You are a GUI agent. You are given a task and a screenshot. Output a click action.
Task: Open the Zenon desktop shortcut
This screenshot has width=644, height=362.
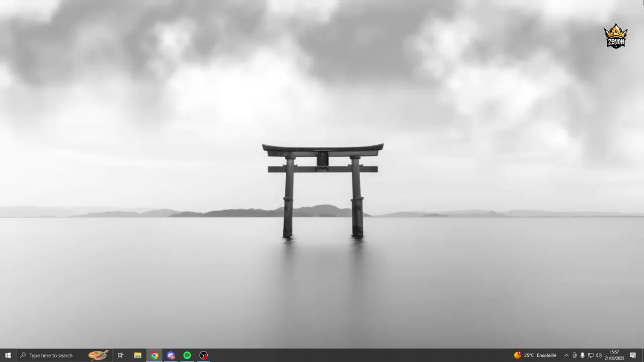(x=616, y=36)
